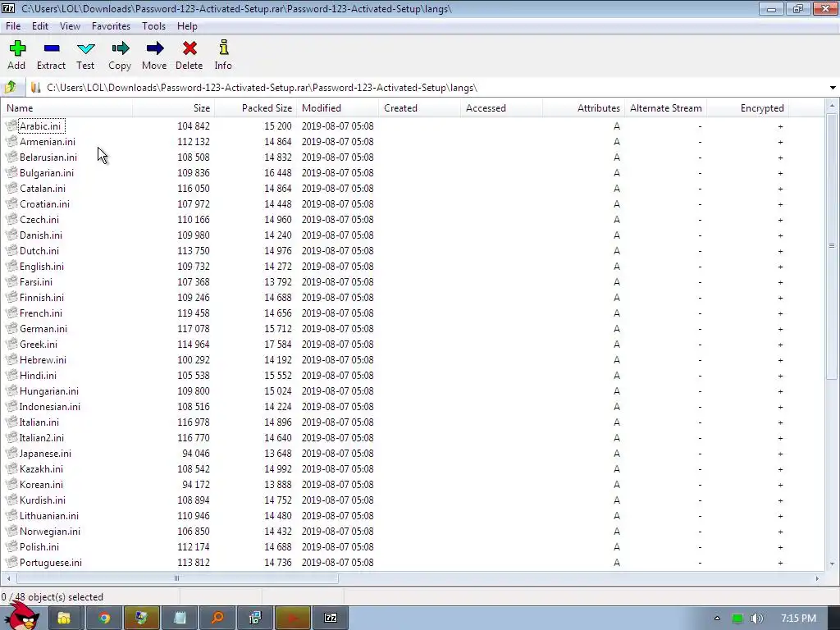
Task: Click the Dutch.ini file icon
Action: 11,251
